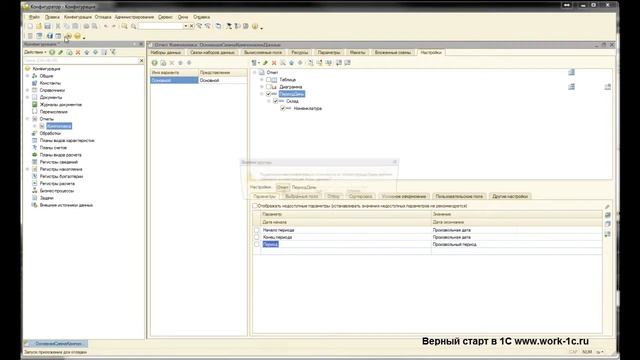Check the Диаграмма structure element checkbox
The width and height of the screenshot is (640, 360).
click(269, 87)
